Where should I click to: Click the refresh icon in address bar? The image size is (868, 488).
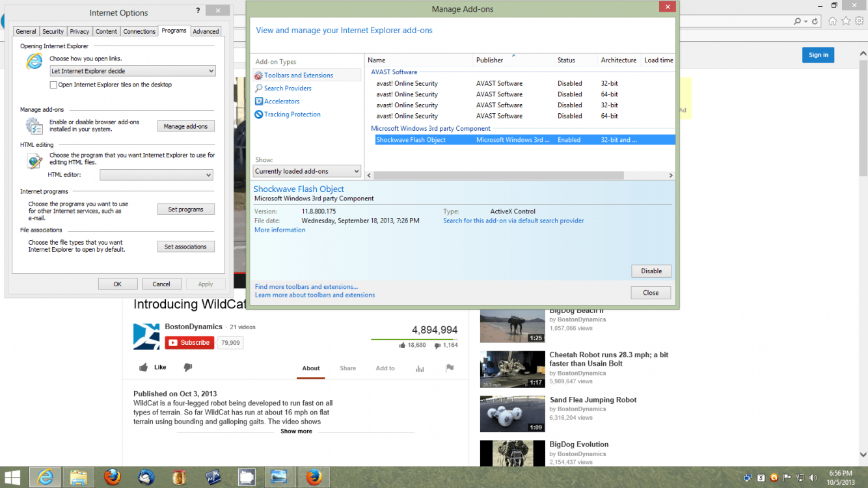[815, 21]
